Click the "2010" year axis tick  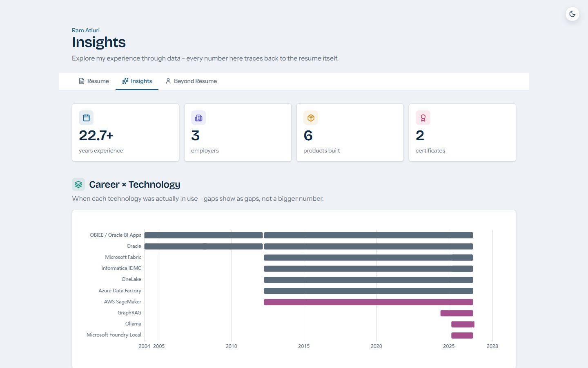(x=231, y=346)
